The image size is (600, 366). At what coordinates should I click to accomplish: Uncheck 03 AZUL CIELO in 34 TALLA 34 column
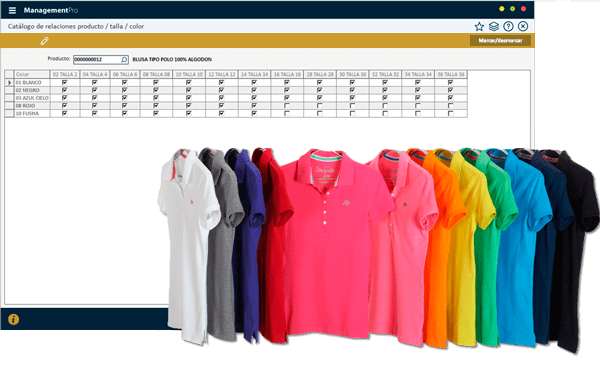point(417,98)
